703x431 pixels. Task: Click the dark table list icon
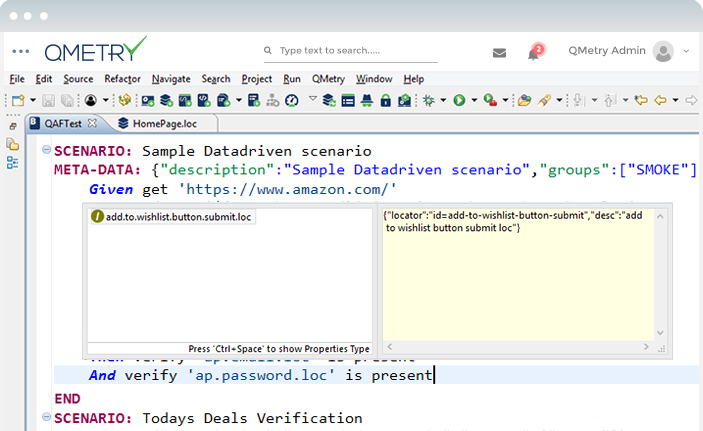[x=348, y=100]
